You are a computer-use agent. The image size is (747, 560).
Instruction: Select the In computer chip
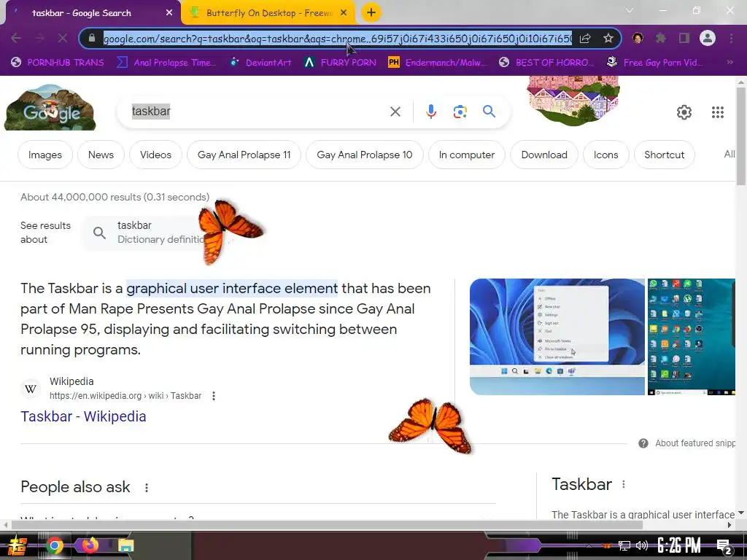coord(467,155)
